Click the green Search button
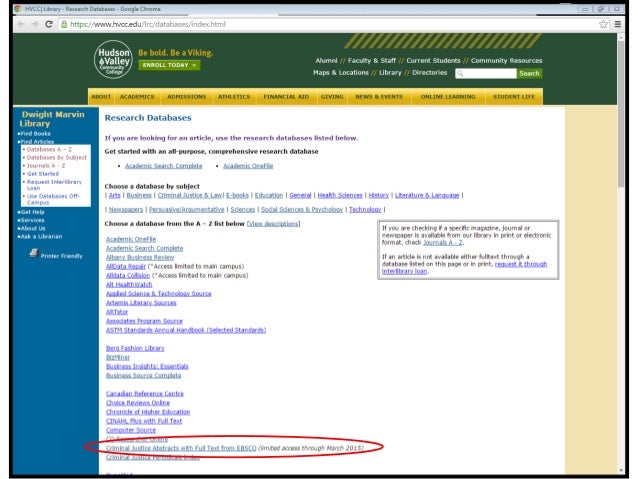The height and width of the screenshot is (479, 638). click(529, 73)
